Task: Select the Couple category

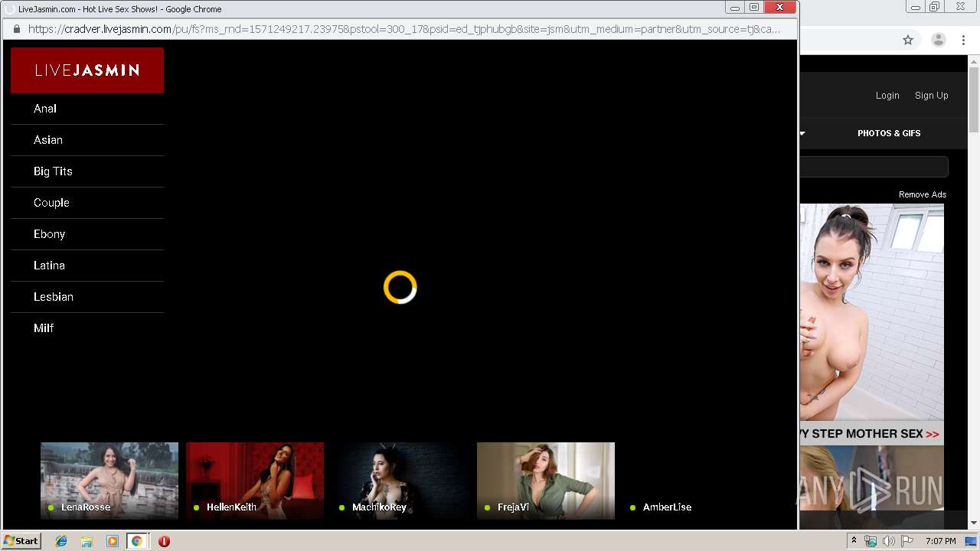Action: click(x=87, y=203)
